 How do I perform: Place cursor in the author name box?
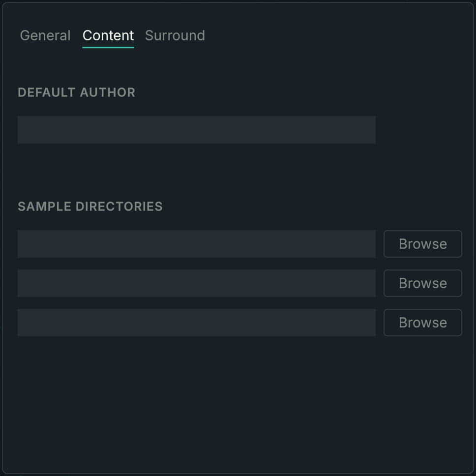tap(197, 130)
